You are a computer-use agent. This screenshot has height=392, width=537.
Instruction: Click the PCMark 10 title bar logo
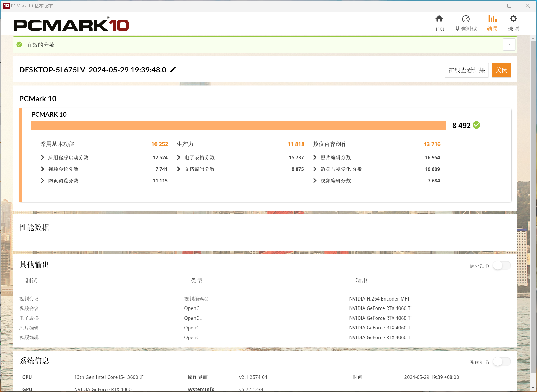tap(6, 6)
